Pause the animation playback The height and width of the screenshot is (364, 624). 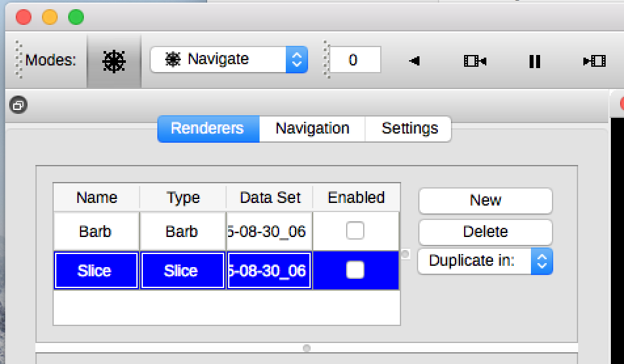534,61
